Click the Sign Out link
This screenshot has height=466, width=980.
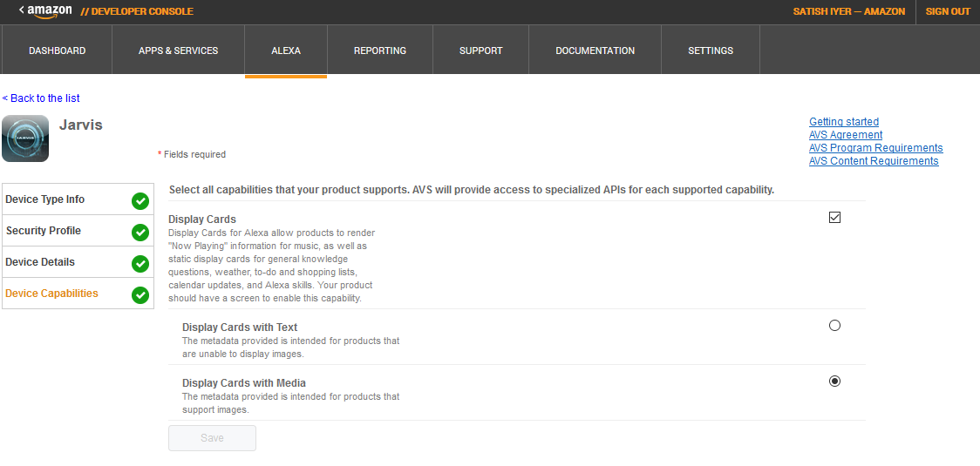click(948, 11)
